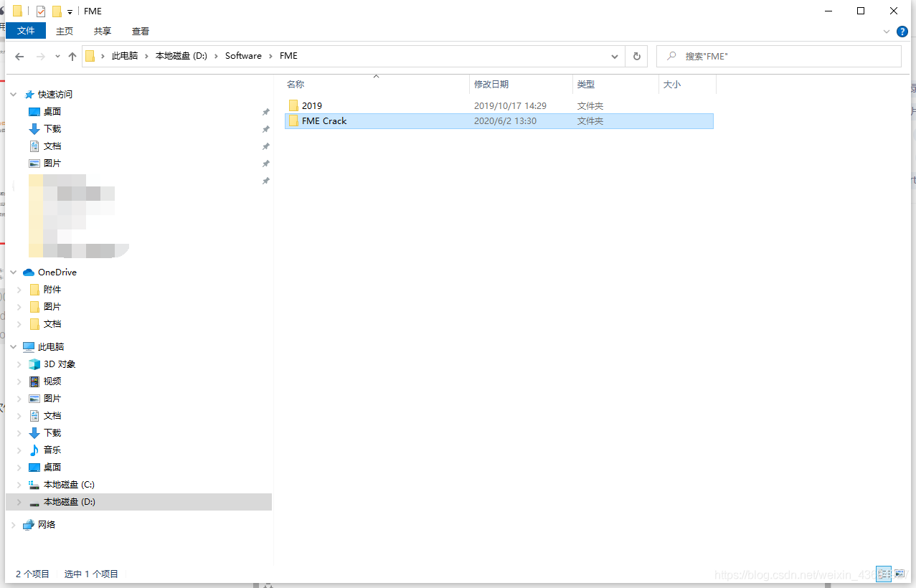Open 下载 under This PC
The height and width of the screenshot is (588, 916).
click(x=52, y=433)
